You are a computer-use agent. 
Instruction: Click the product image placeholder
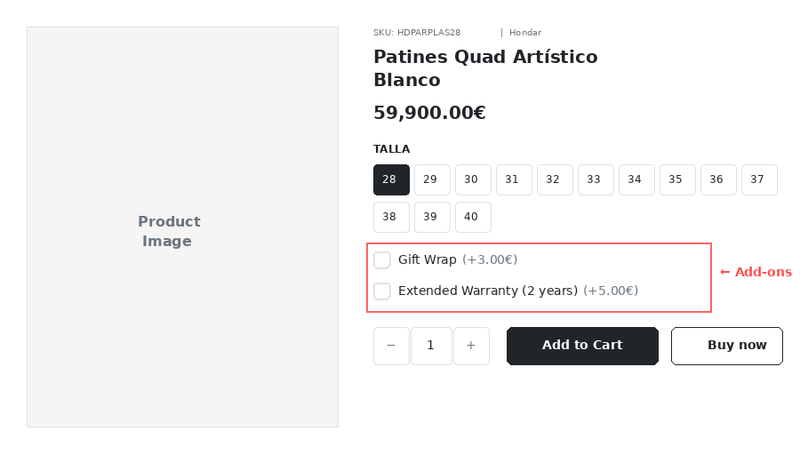[x=182, y=227]
